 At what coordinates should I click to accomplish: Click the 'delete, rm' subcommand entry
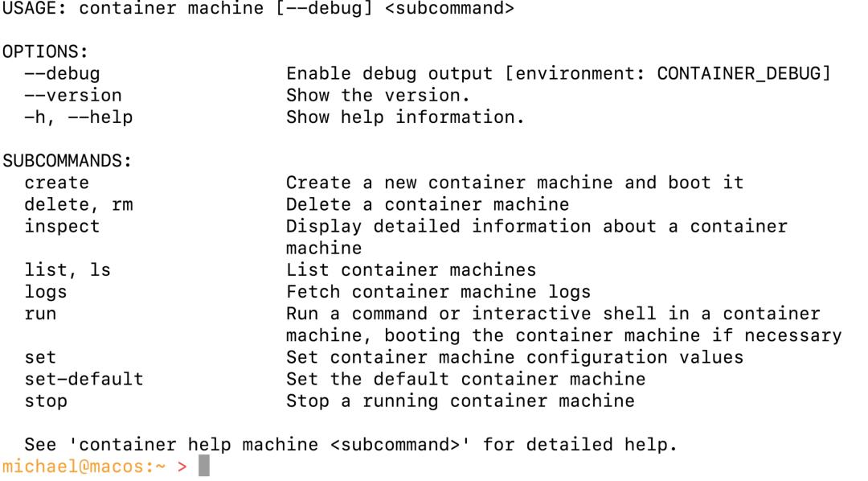pos(79,204)
